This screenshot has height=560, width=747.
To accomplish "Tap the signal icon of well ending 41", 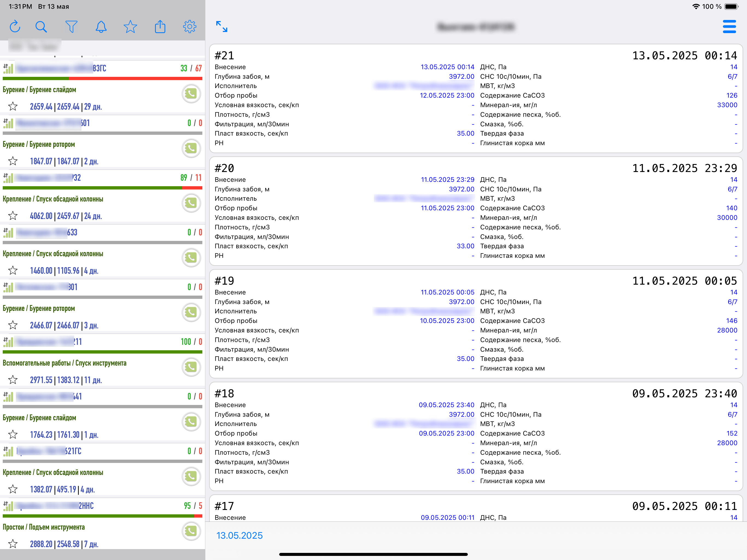I will click(8, 396).
